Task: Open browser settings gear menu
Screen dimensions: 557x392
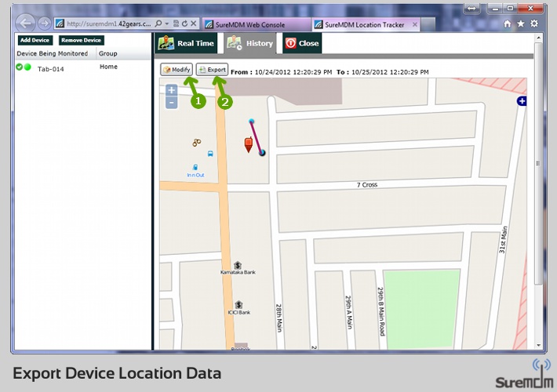Action: (534, 24)
